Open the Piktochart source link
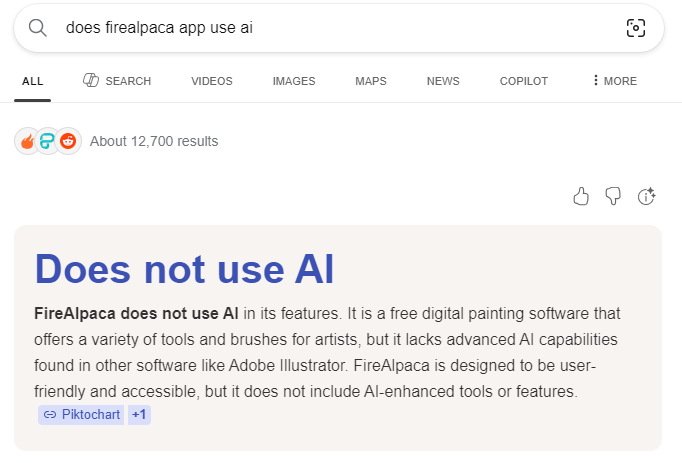 (x=81, y=414)
